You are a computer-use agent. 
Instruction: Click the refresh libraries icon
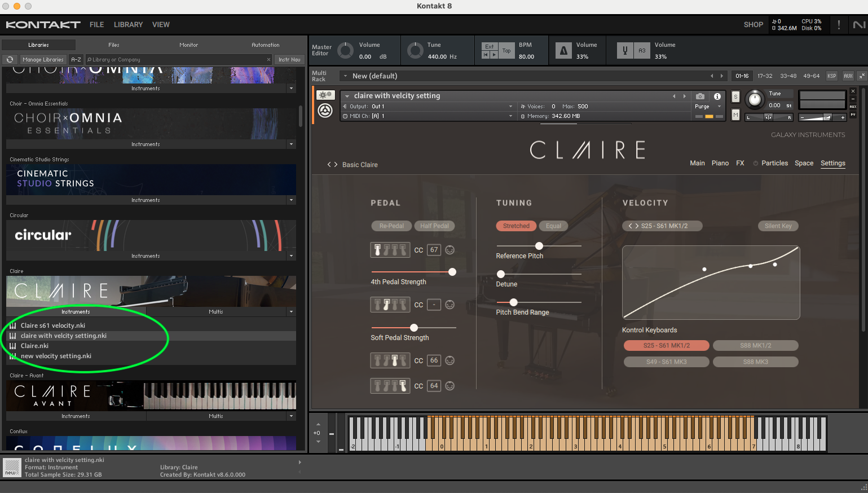pyautogui.click(x=10, y=59)
